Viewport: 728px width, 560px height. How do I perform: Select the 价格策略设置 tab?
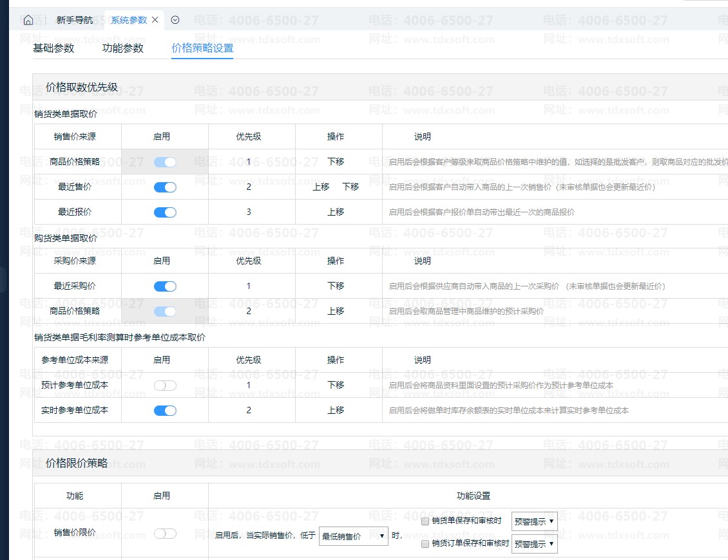(202, 48)
